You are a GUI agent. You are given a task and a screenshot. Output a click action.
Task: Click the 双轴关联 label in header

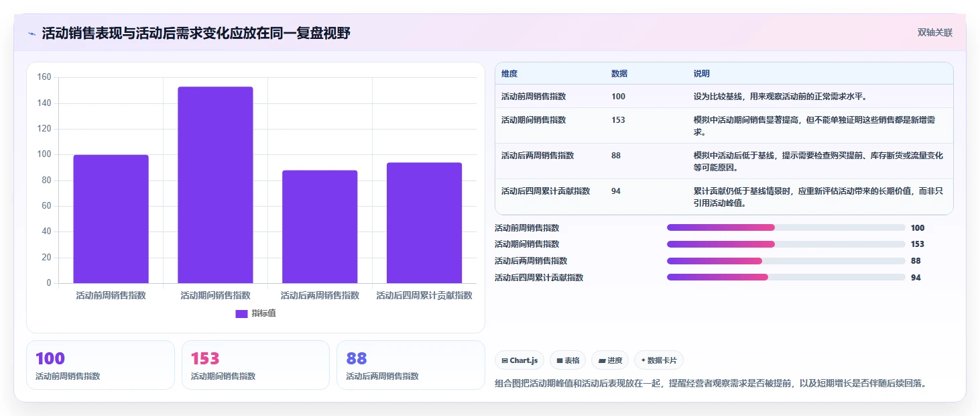click(x=935, y=33)
